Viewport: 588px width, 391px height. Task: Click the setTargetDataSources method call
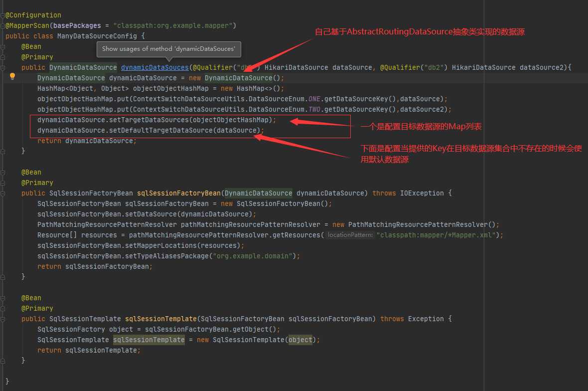tap(149, 120)
